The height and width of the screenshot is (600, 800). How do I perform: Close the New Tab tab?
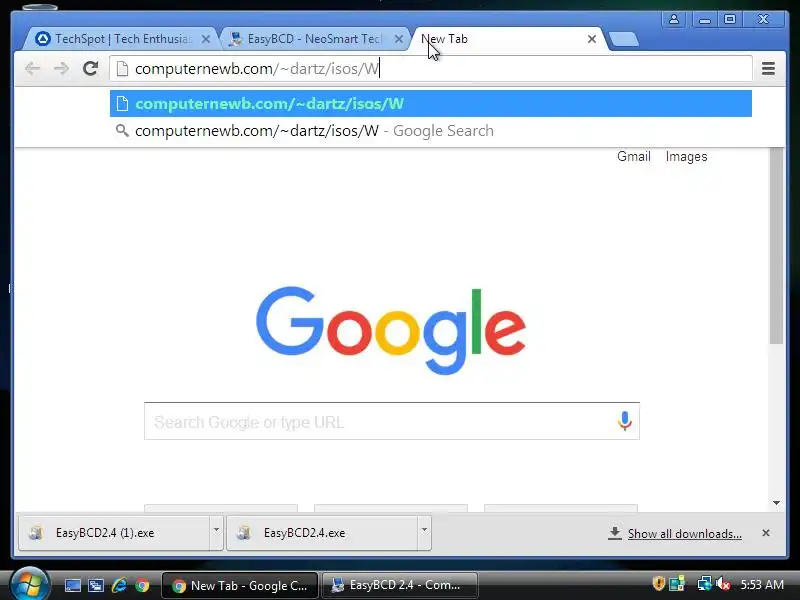[592, 39]
